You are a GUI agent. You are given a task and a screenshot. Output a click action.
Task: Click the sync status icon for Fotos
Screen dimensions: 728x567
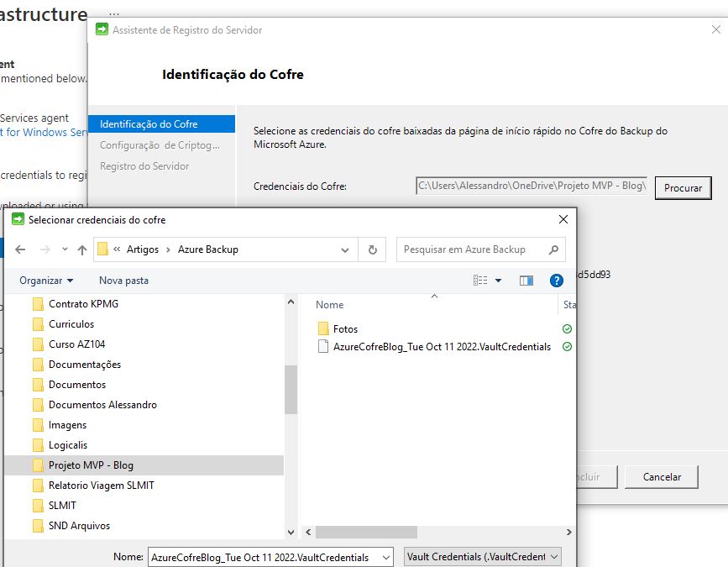click(x=567, y=328)
